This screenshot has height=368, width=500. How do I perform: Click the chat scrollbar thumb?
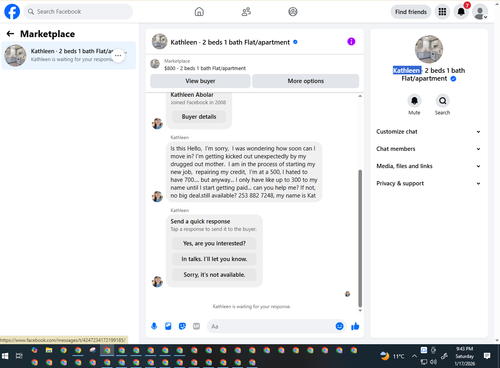tap(360, 238)
